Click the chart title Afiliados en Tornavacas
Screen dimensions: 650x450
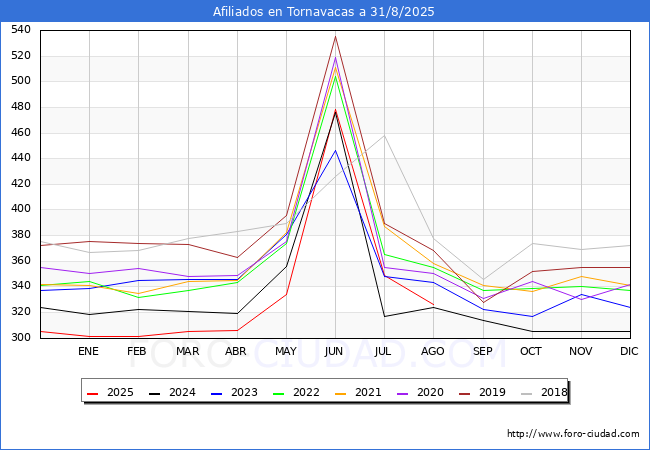coord(324,12)
